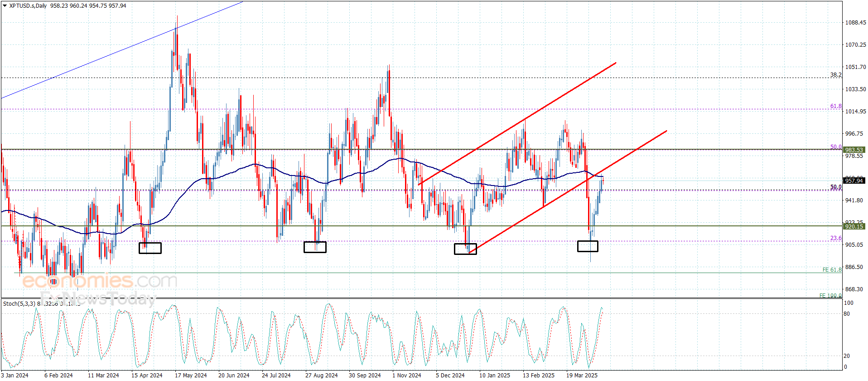Image resolution: width=868 pixels, height=381 pixels.
Task: Click the 996.75 price scale label
Action: (854, 134)
